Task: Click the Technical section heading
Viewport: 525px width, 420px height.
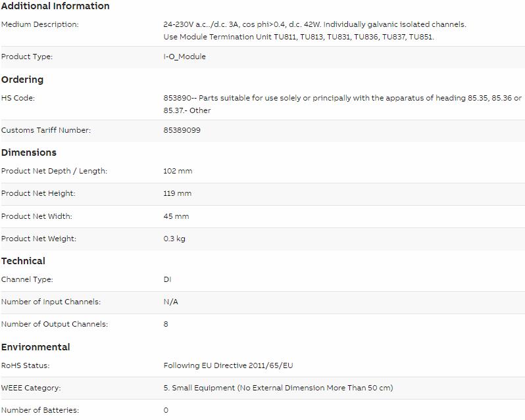Action: (x=23, y=261)
